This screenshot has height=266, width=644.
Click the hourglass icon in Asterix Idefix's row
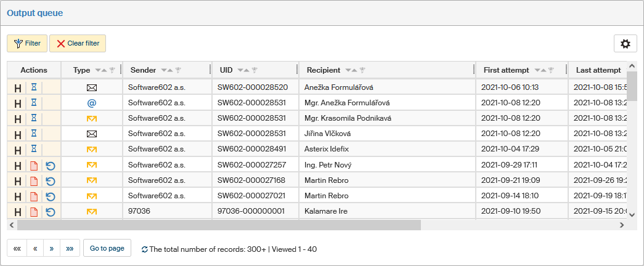pos(34,149)
